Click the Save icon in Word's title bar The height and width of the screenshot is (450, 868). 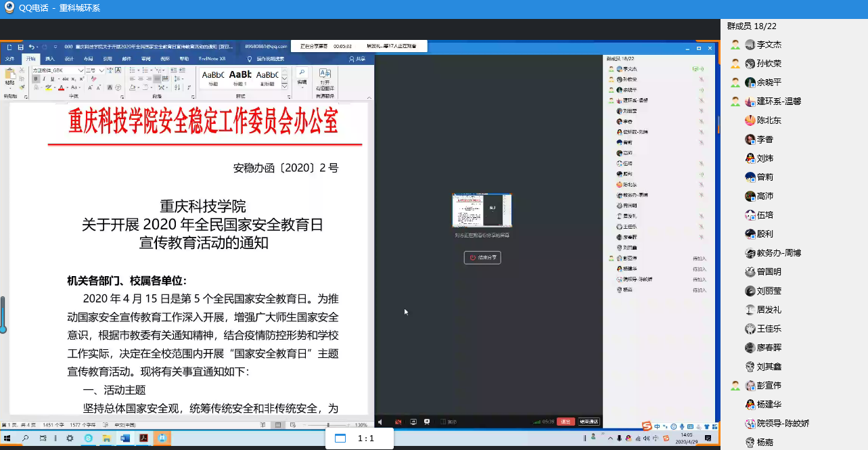pyautogui.click(x=20, y=47)
